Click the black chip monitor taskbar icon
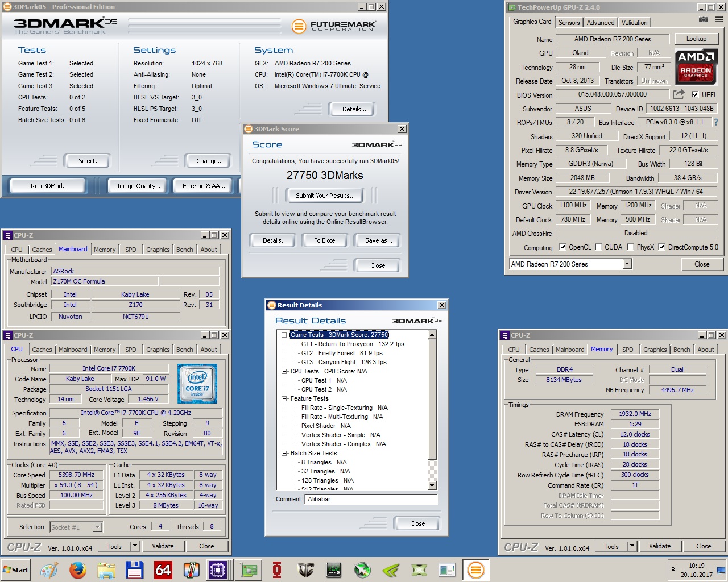 point(334,570)
